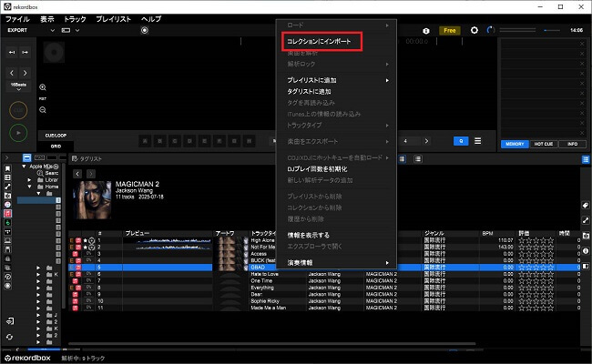Image resolution: width=592 pixels, height=364 pixels.
Task: Select track row Hate to Love
Action: coord(324,274)
